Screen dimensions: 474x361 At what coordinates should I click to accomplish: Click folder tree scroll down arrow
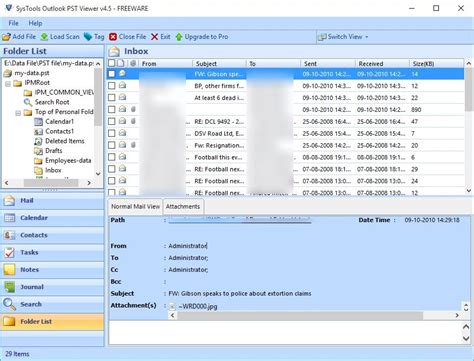pos(98,174)
